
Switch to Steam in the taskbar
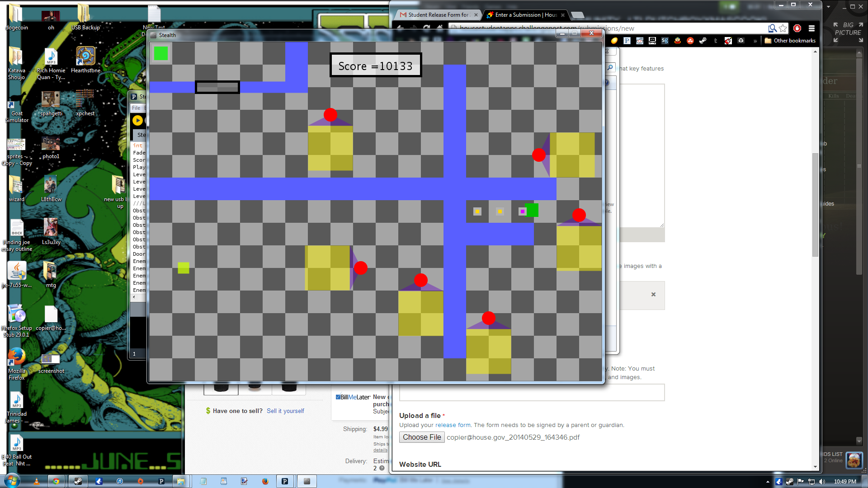point(78,481)
